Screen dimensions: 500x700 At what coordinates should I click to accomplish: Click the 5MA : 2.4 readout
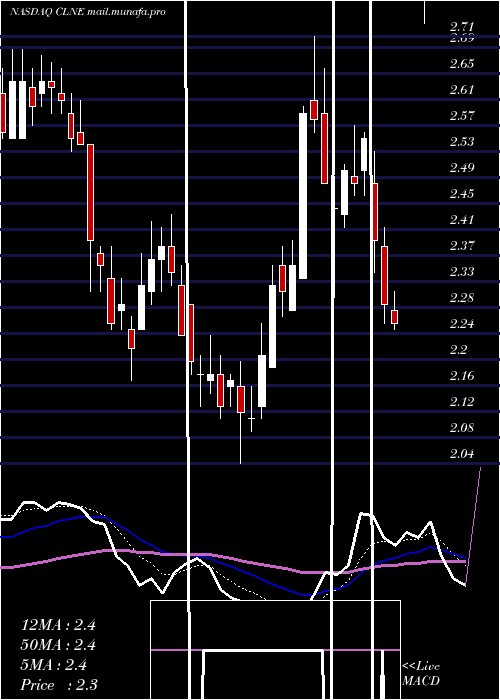coord(54,665)
